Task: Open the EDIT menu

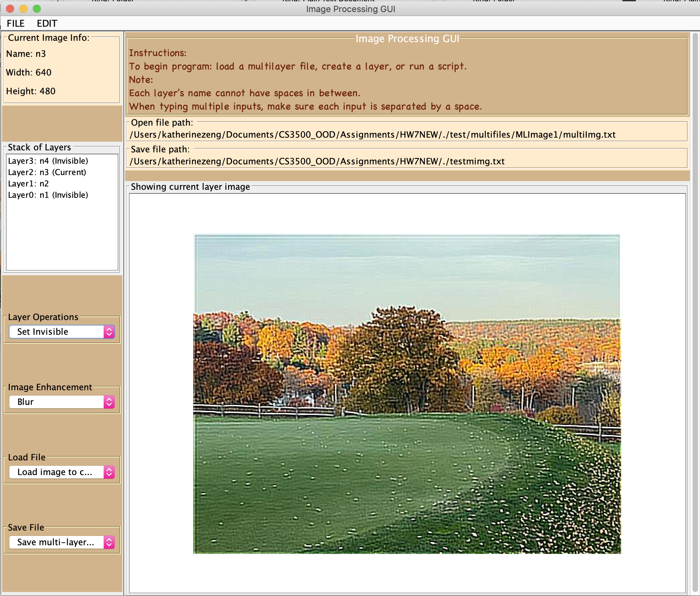Action: [47, 23]
